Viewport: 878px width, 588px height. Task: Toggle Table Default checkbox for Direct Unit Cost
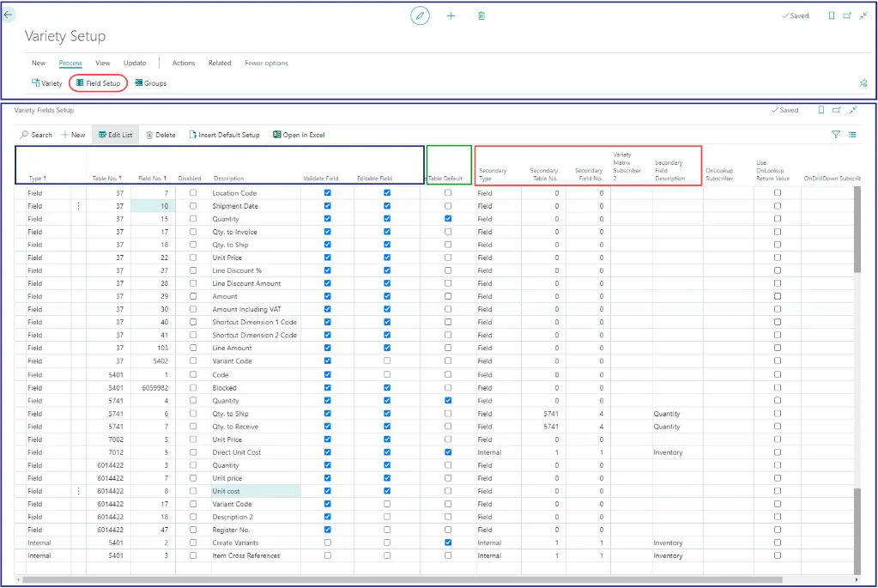click(x=448, y=452)
